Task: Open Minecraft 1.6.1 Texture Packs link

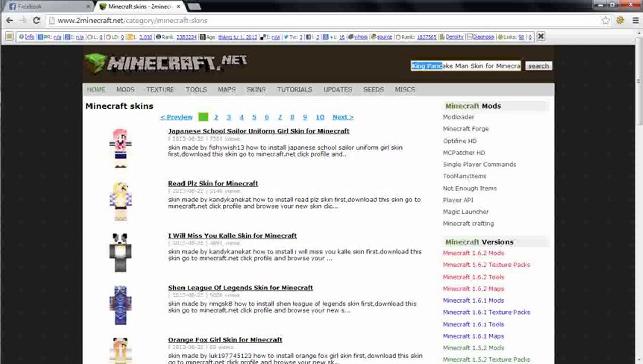Action: click(x=486, y=312)
